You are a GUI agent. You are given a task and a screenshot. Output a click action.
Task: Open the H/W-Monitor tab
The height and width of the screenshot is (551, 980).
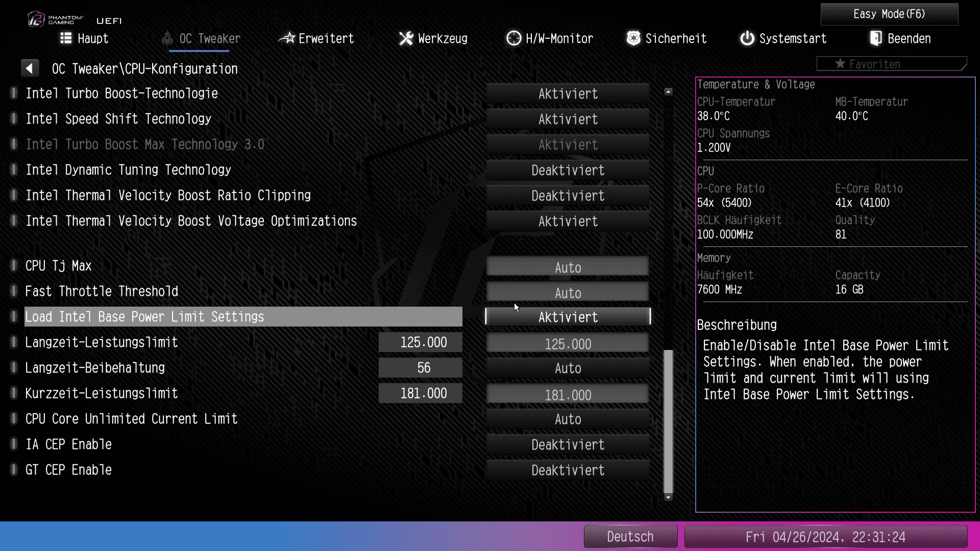pyautogui.click(x=550, y=38)
